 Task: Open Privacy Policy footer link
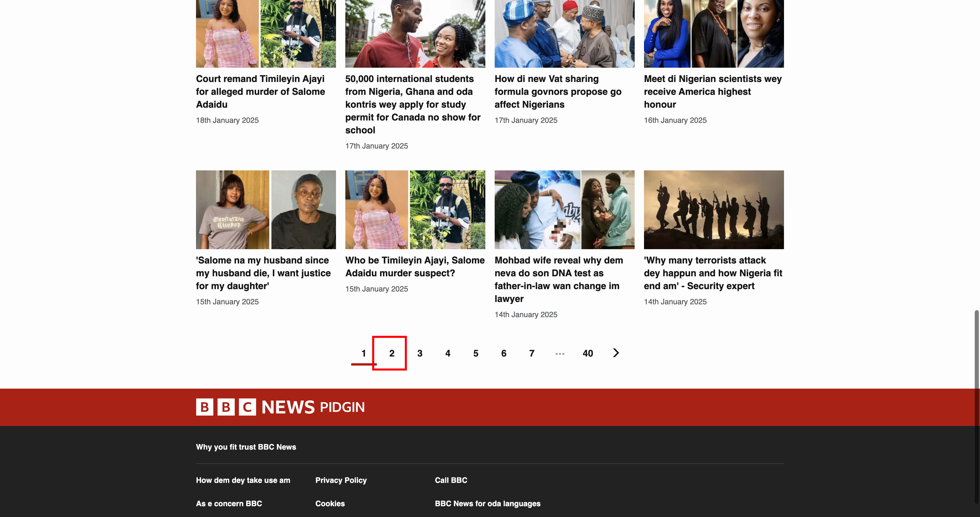click(x=341, y=480)
